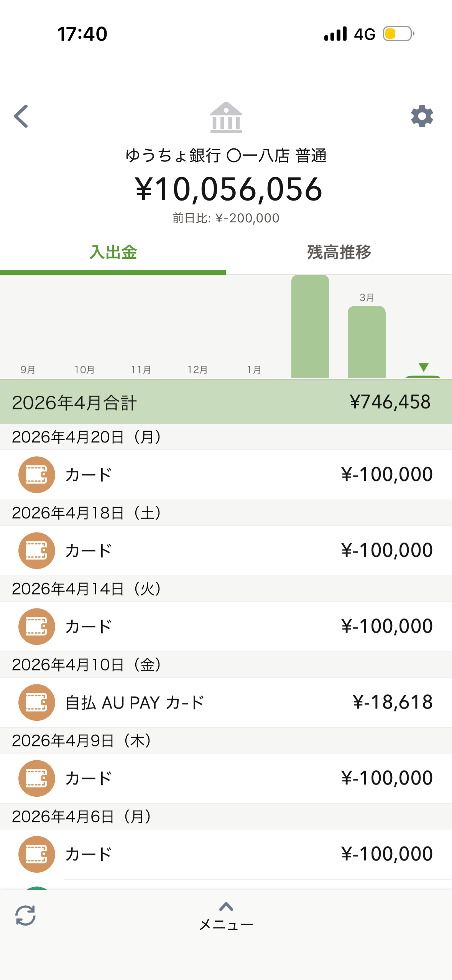Image resolution: width=452 pixels, height=980 pixels.
Task: Select the tallest bar in the chart
Action: pyautogui.click(x=310, y=327)
